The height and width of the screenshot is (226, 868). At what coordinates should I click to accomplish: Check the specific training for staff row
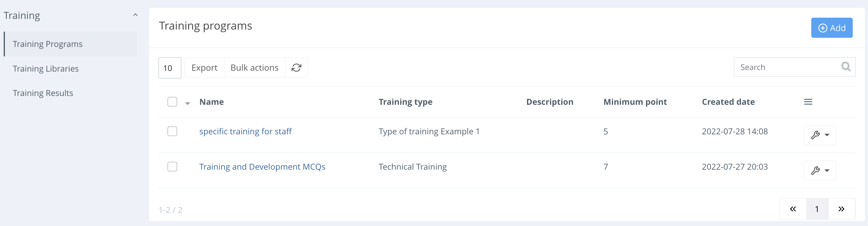(x=172, y=132)
